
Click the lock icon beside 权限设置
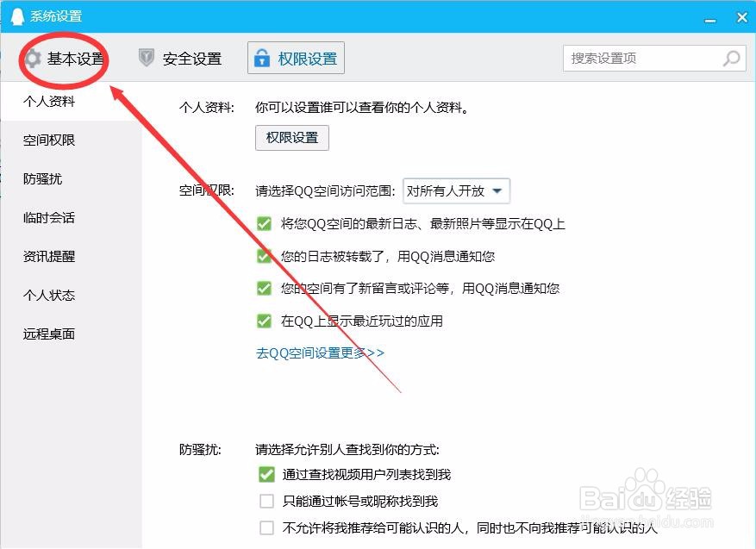262,58
